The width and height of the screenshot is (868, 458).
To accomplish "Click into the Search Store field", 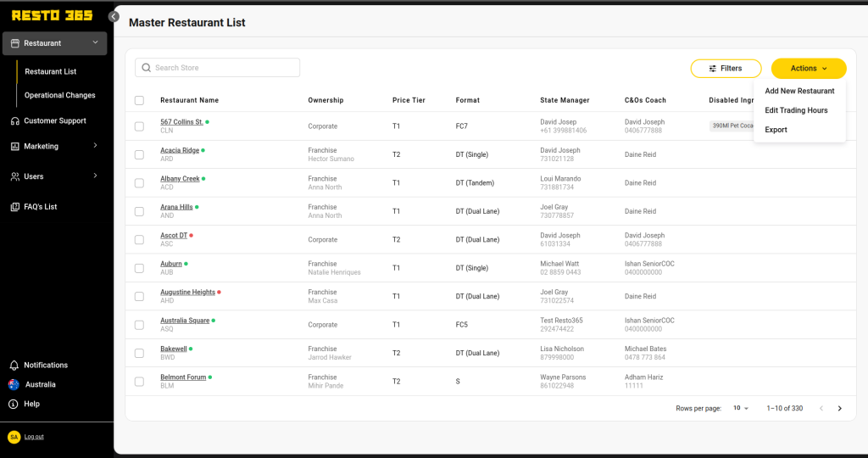I will pos(218,68).
